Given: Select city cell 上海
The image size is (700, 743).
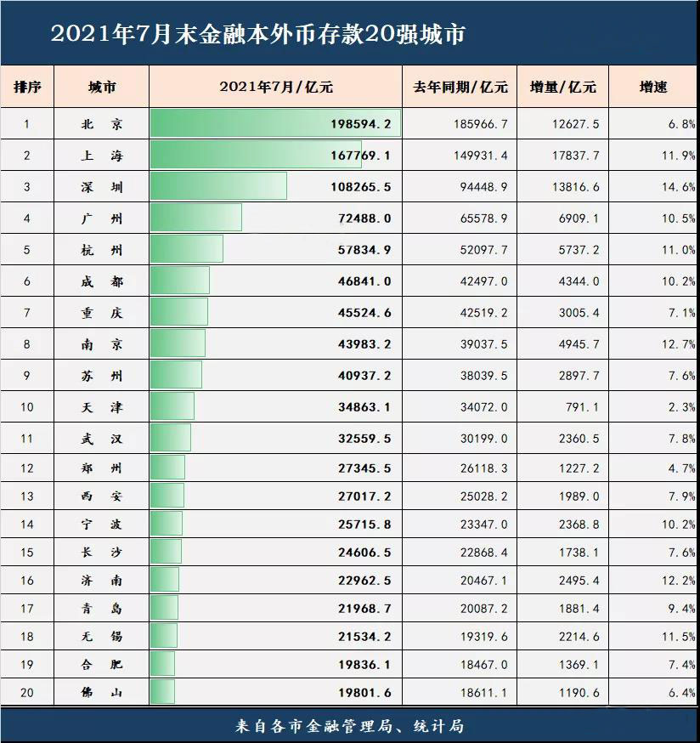Looking at the screenshot, I should click(102, 156).
